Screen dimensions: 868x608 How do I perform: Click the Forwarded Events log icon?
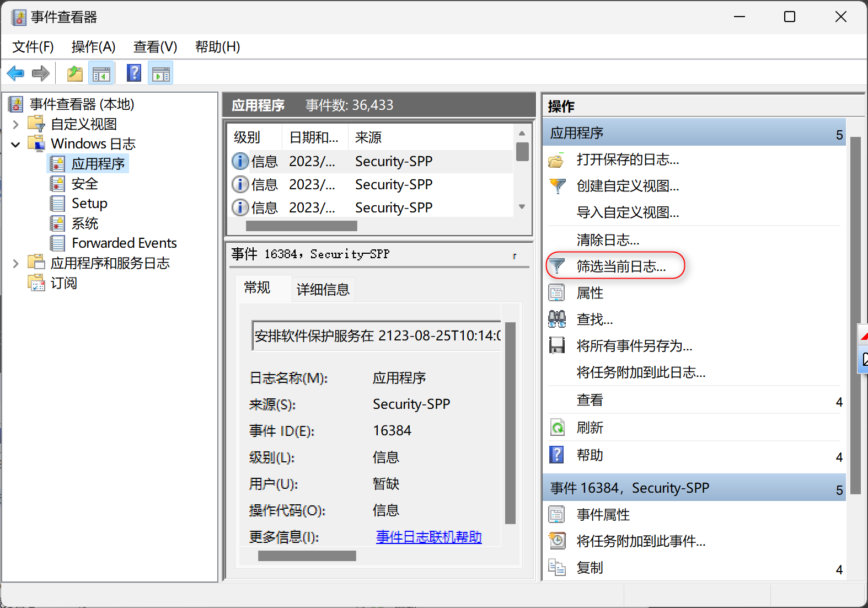[x=57, y=243]
